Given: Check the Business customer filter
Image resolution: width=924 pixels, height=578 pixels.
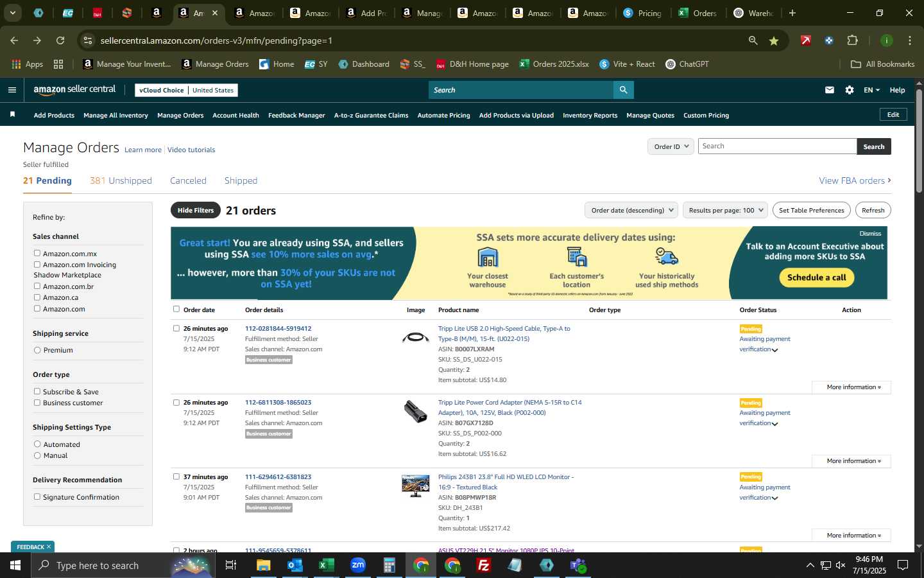Looking at the screenshot, I should coord(37,403).
